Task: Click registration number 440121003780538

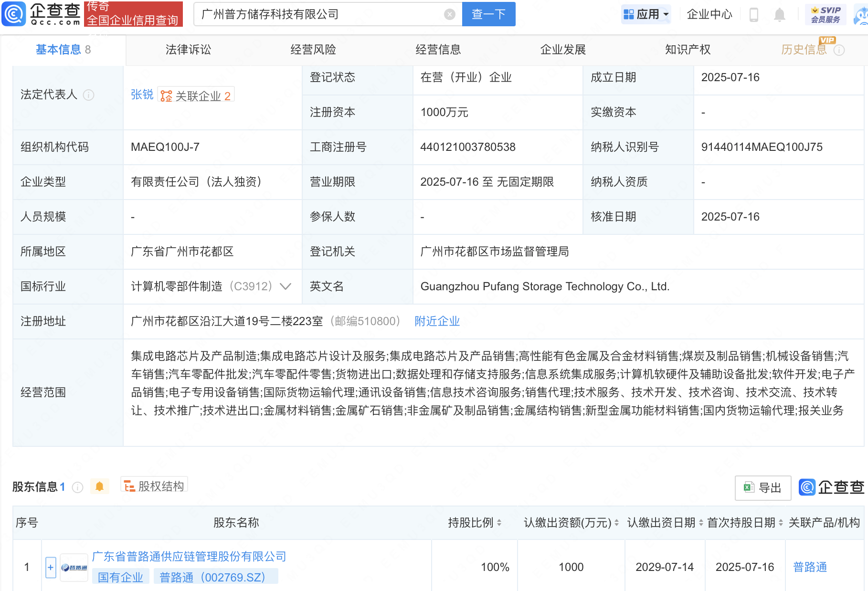Action: click(x=468, y=147)
